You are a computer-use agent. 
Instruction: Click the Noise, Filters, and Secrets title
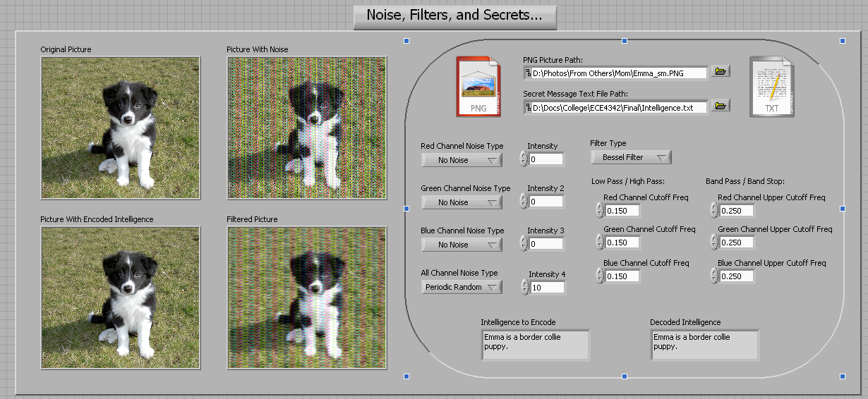click(454, 16)
